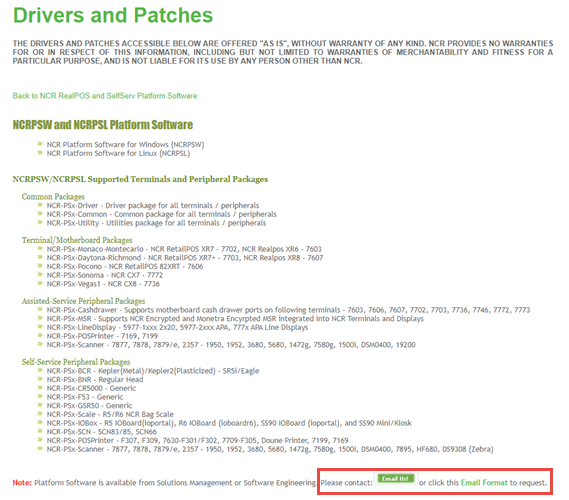Open the NCR-PSx-Cashdrawer package entry
Image resolution: width=569 pixels, height=500 pixels.
point(288,310)
